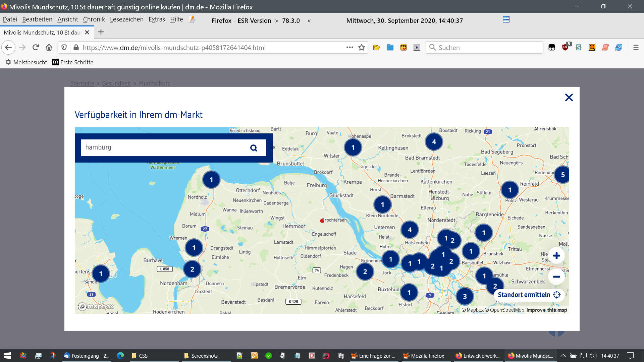Go to the Firefox home page icon

click(x=49, y=48)
